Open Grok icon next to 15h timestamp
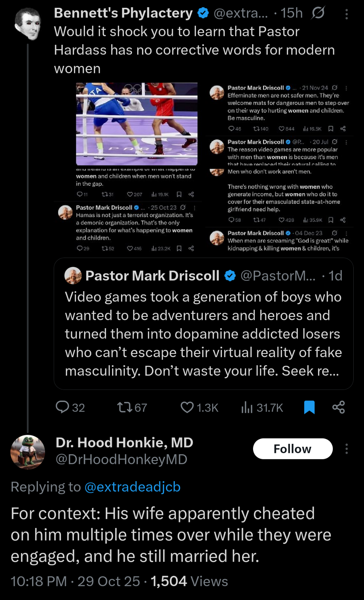 coord(318,13)
